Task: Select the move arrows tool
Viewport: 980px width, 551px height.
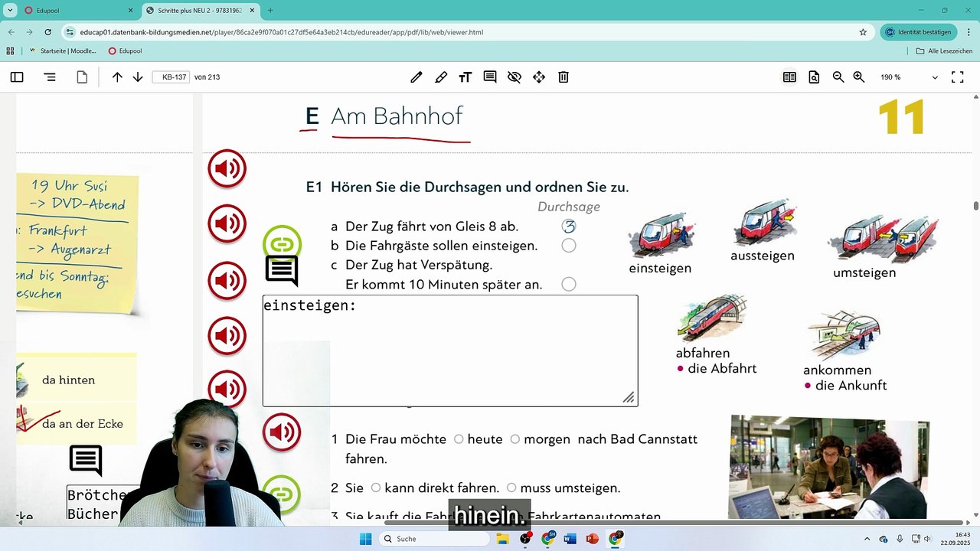Action: [x=539, y=77]
